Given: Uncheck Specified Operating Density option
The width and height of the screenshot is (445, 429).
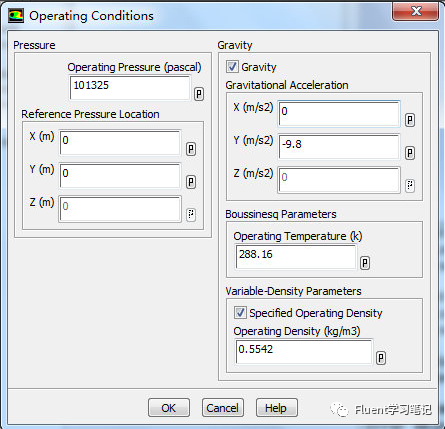Looking at the screenshot, I should 240,313.
